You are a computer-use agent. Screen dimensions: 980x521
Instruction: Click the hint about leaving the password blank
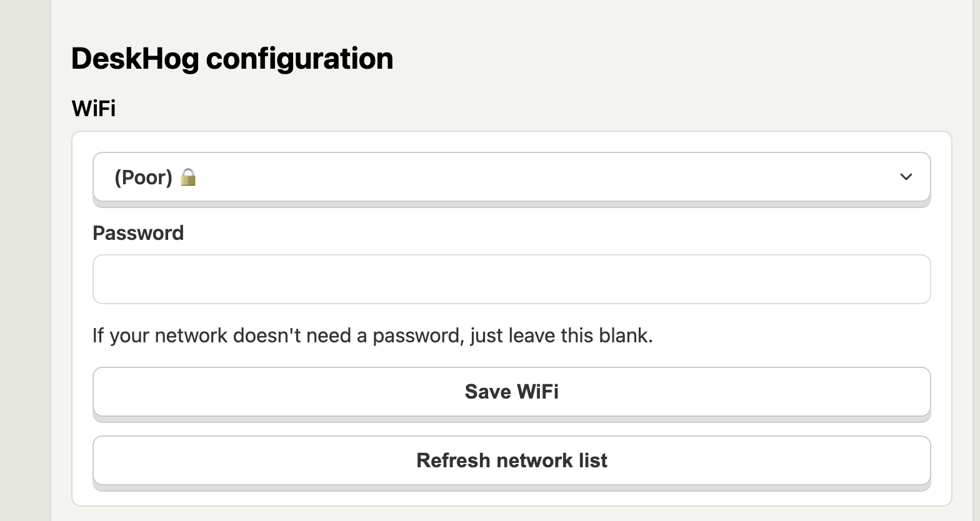click(372, 335)
